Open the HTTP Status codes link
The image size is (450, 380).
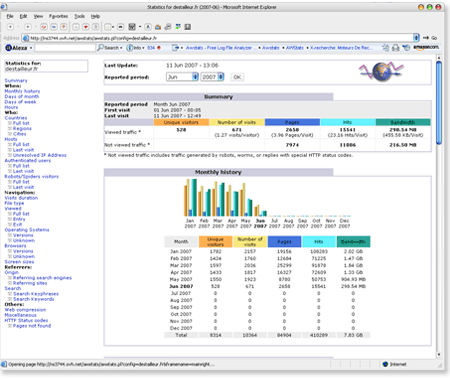tap(26, 320)
